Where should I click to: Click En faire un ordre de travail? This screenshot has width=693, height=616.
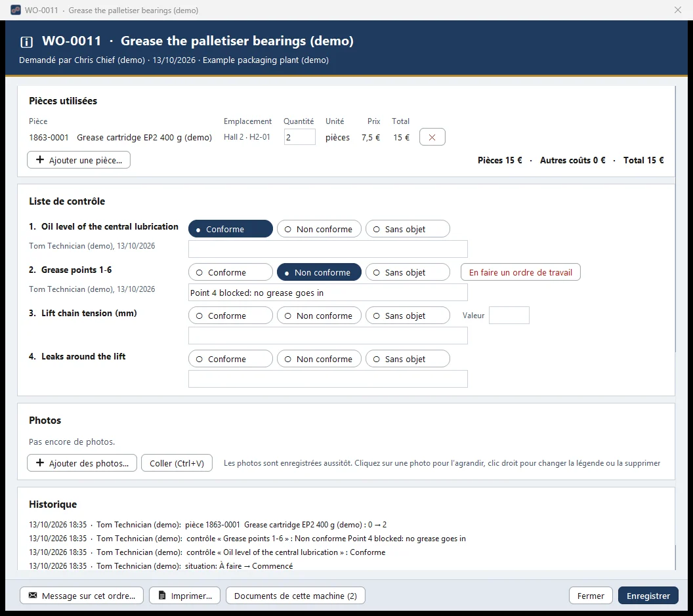pyautogui.click(x=520, y=272)
